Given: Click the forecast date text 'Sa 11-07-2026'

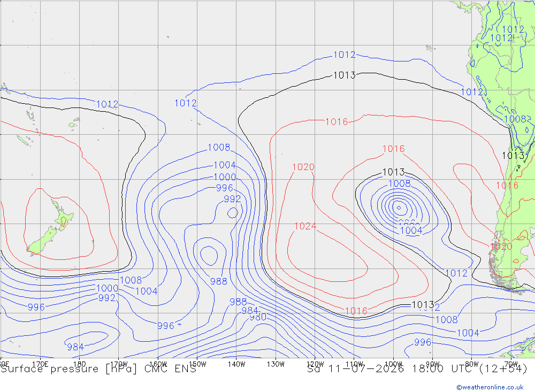Looking at the screenshot, I should click(x=356, y=369).
